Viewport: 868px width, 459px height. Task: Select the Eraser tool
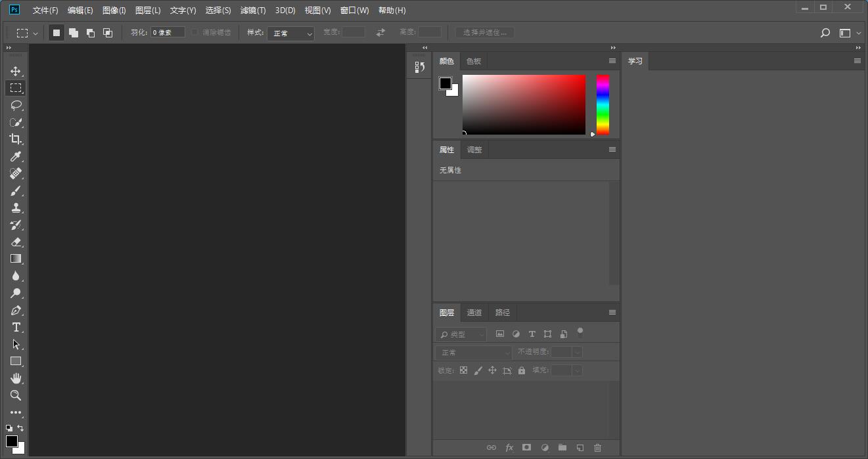16,242
